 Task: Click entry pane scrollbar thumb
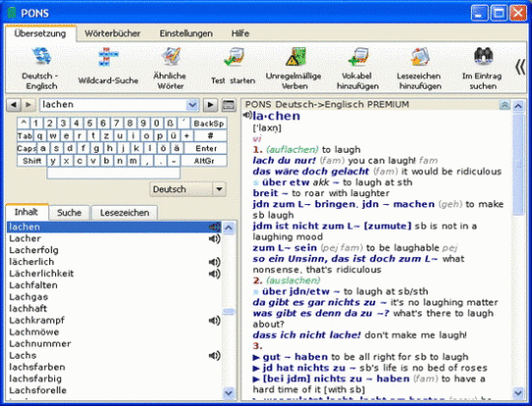(518, 165)
